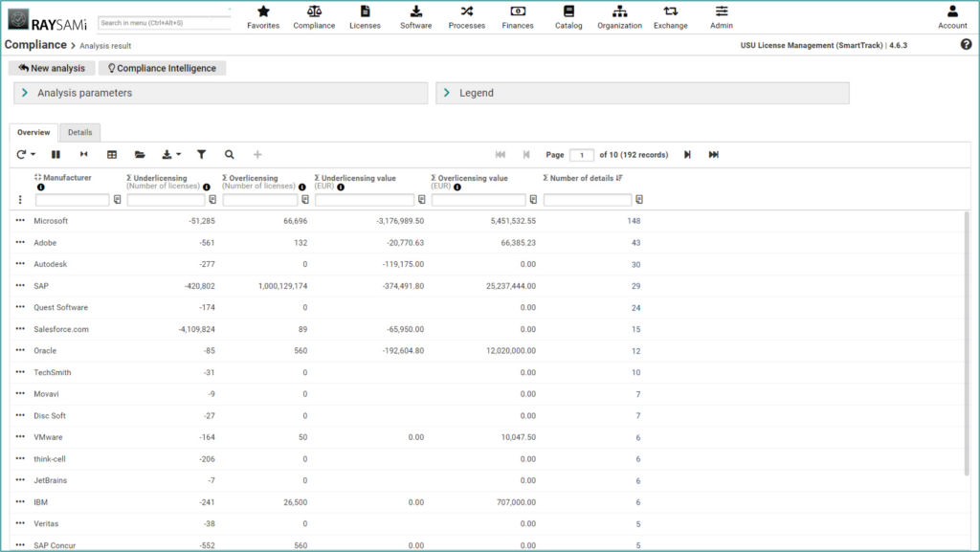Open the Finances money menu

(x=518, y=17)
